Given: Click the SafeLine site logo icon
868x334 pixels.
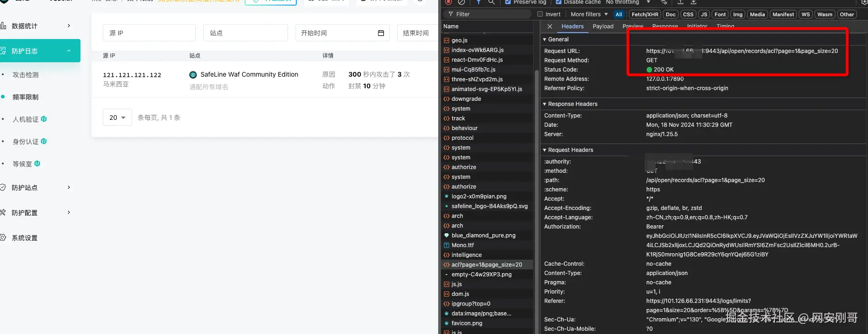Looking at the screenshot, I should [193, 75].
